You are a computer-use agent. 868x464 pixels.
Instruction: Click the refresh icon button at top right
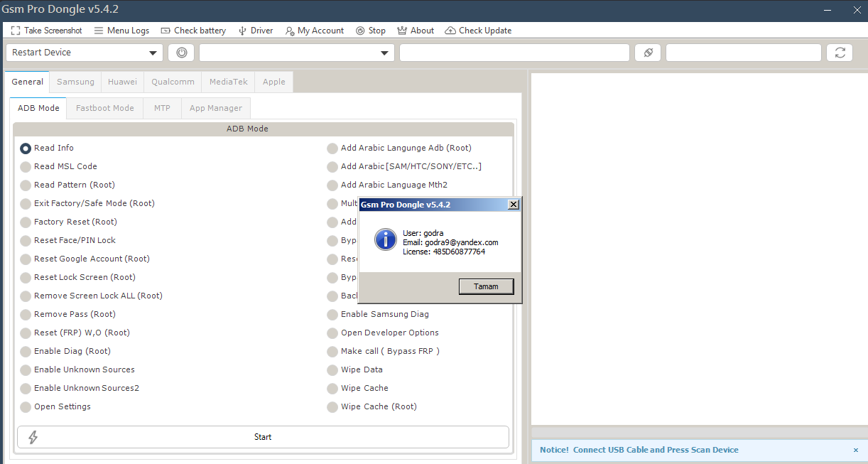click(840, 53)
